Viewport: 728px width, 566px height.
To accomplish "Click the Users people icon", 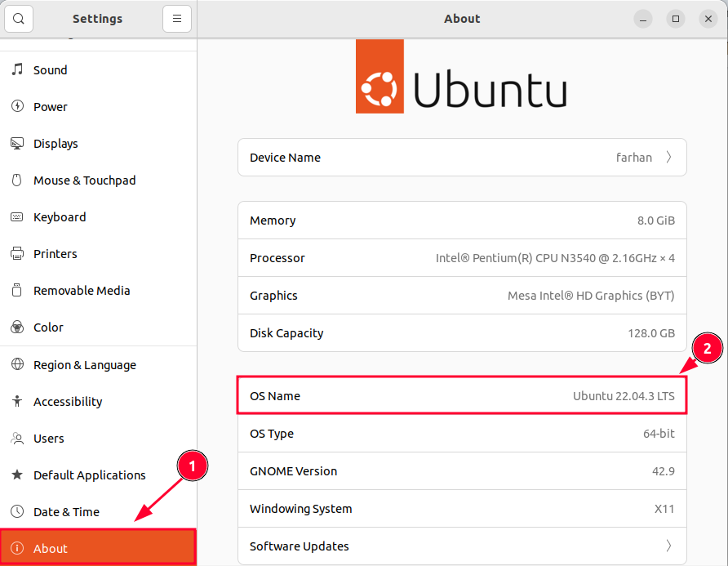I will [x=17, y=439].
